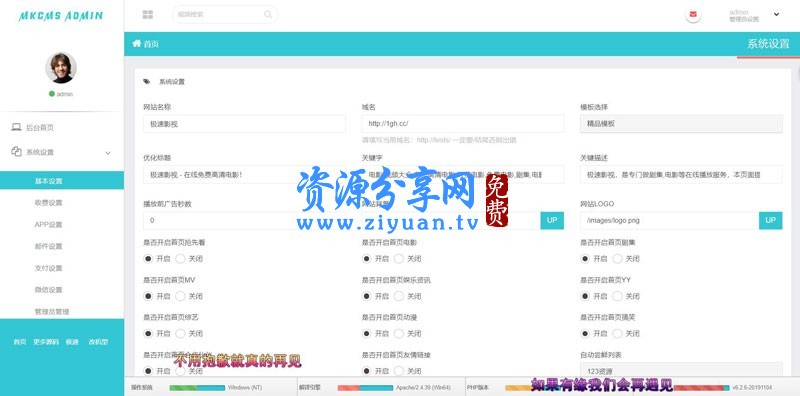Click the magnifier search icon
Viewport: 800px width, 396px height.
tap(268, 14)
